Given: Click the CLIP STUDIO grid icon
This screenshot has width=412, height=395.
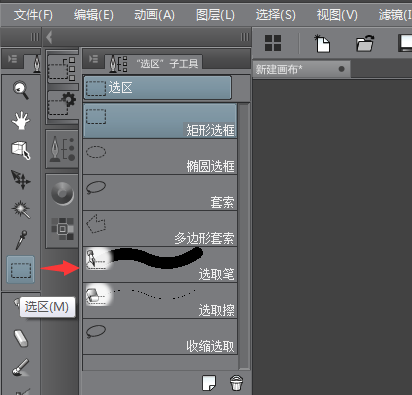Looking at the screenshot, I should (x=273, y=43).
